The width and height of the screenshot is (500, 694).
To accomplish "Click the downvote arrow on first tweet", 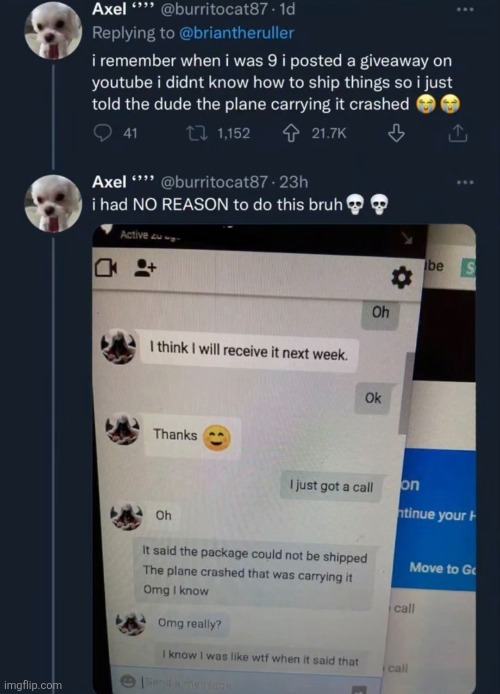I will (x=396, y=133).
